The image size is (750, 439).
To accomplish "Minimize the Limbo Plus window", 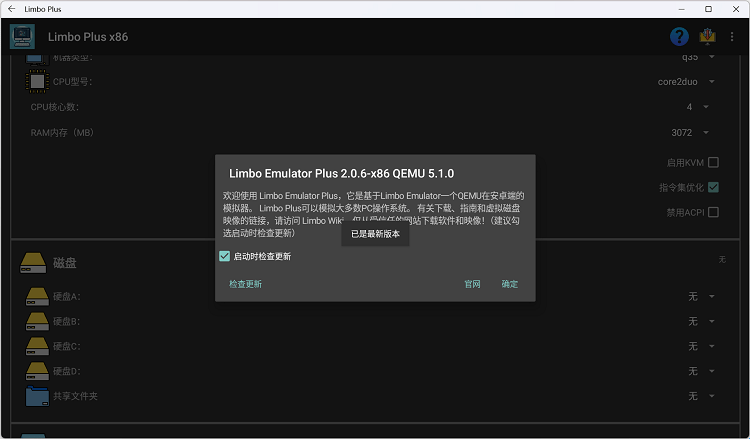I will [x=682, y=9].
